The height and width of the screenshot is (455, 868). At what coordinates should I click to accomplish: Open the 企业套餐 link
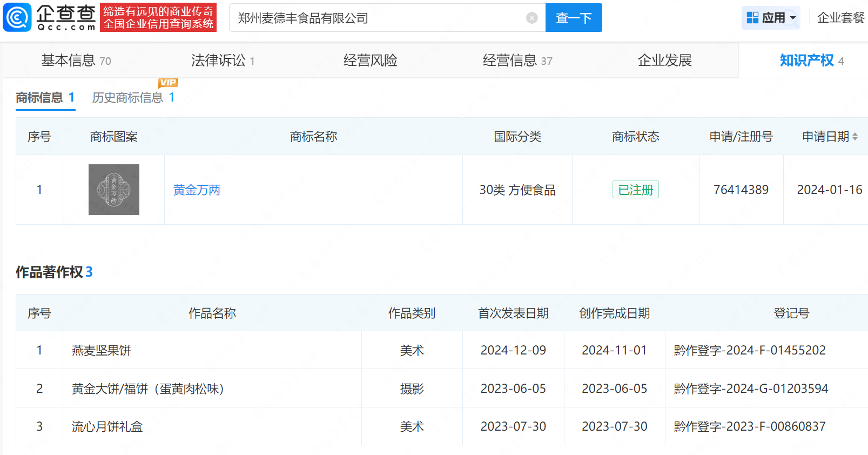click(x=840, y=18)
